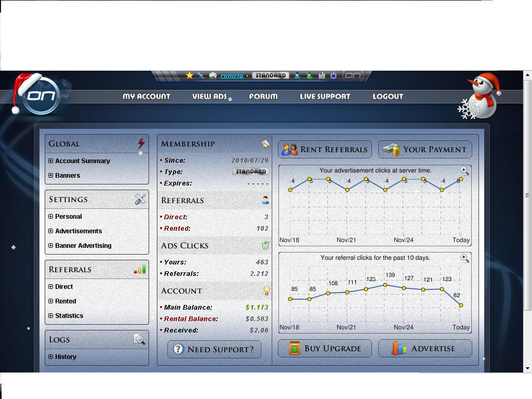Click the Need Support? button
The height and width of the screenshot is (399, 532).
214,349
